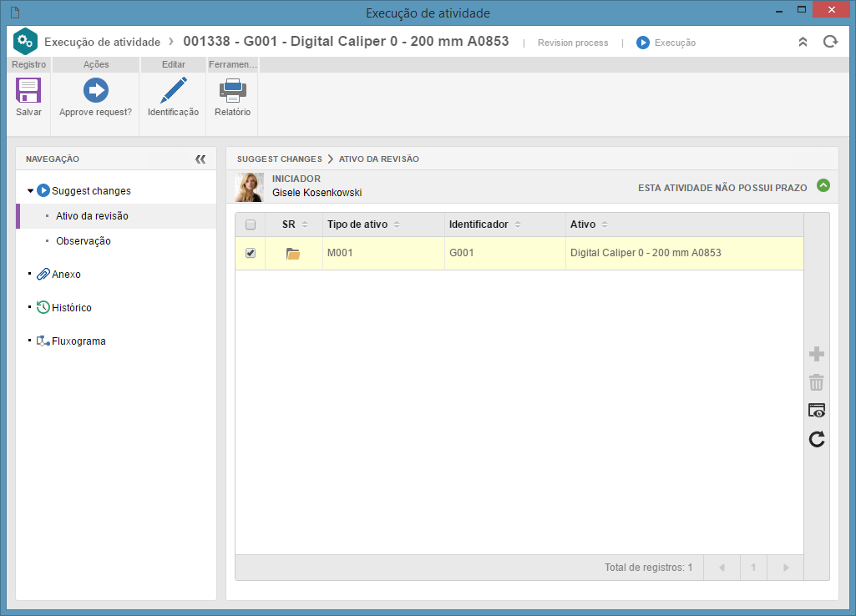Click the Ações ribbon group label
The width and height of the screenshot is (856, 616).
tap(96, 64)
